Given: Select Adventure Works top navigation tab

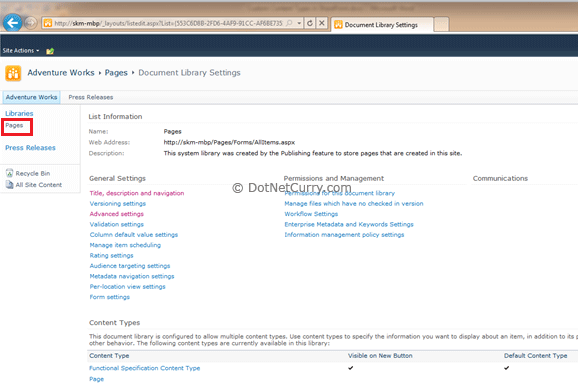Looking at the screenshot, I should [32, 97].
